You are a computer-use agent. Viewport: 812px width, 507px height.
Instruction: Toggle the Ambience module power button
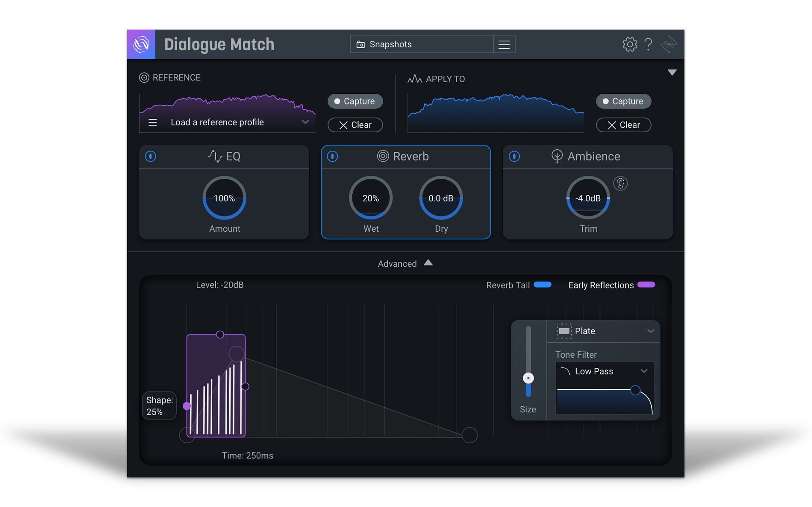point(514,156)
